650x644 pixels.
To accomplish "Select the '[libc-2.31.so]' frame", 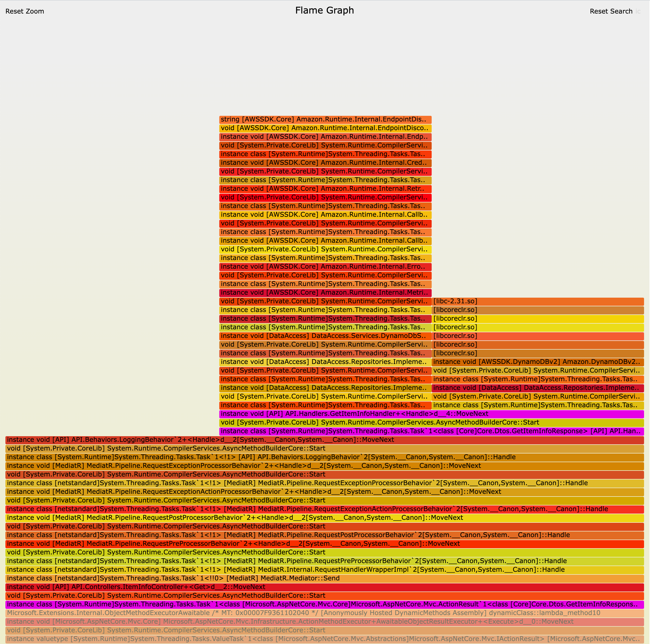I will click(x=538, y=301).
